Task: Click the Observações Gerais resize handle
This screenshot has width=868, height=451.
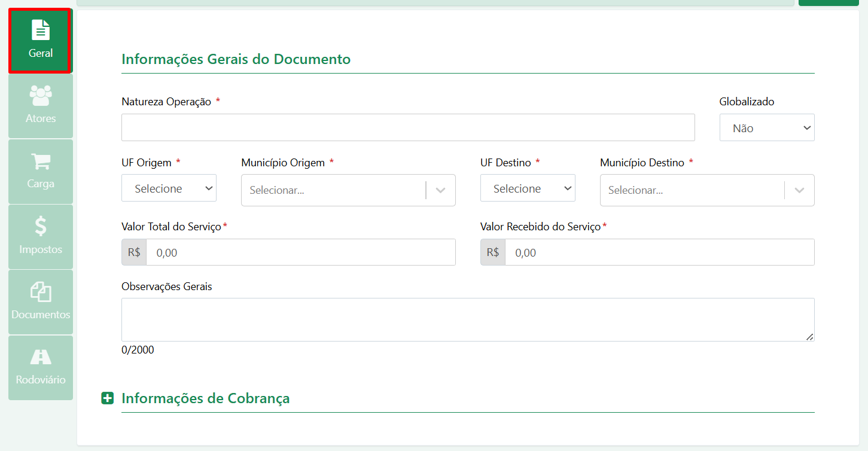Action: coord(809,337)
